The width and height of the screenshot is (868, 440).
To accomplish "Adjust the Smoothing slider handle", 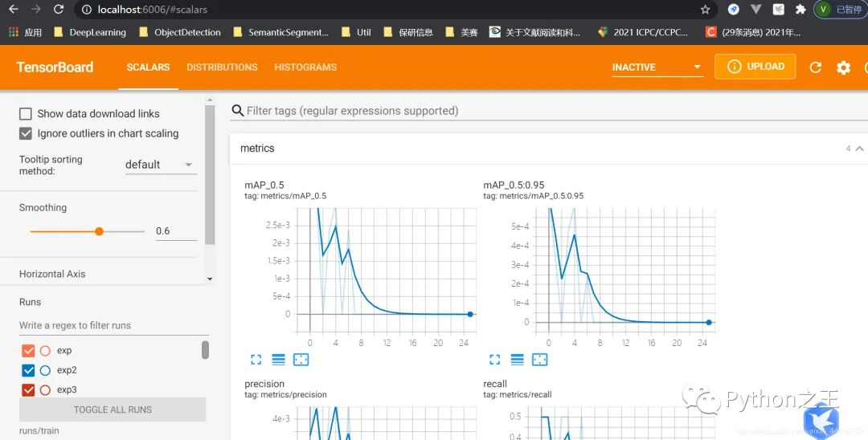I will coord(99,231).
